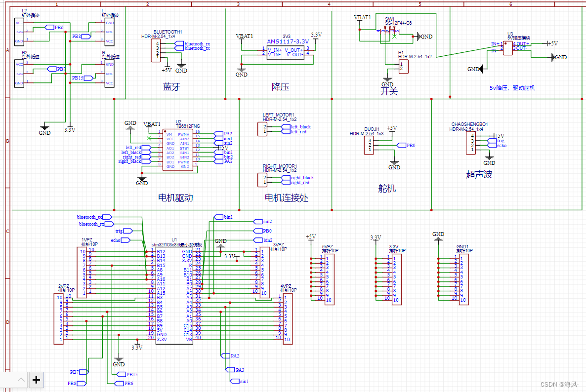
Task: Select the 3VPZ ten-pin header
Action: [265, 272]
